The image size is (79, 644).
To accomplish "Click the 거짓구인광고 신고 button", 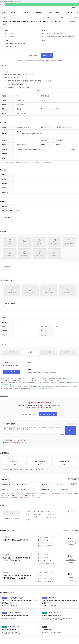I will (x=73, y=480).
